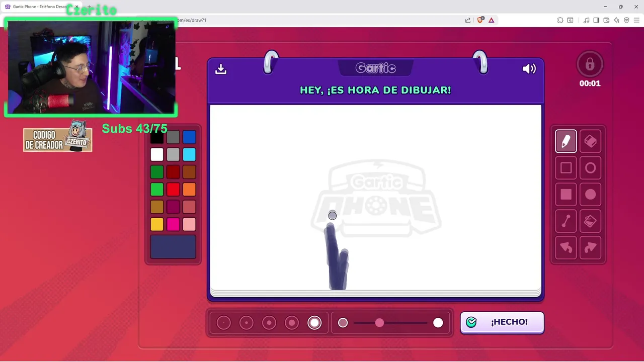
Task: Mute the Gartic sound speaker icon
Action: [529, 69]
